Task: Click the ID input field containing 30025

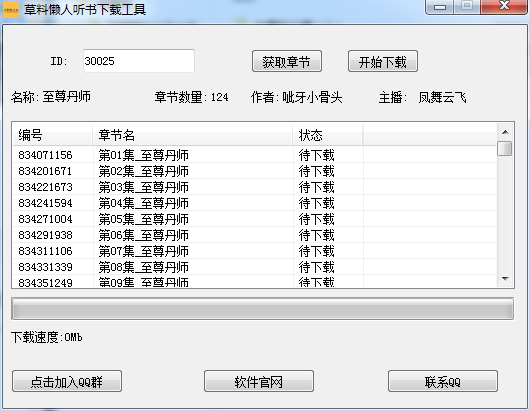Action: pos(139,61)
